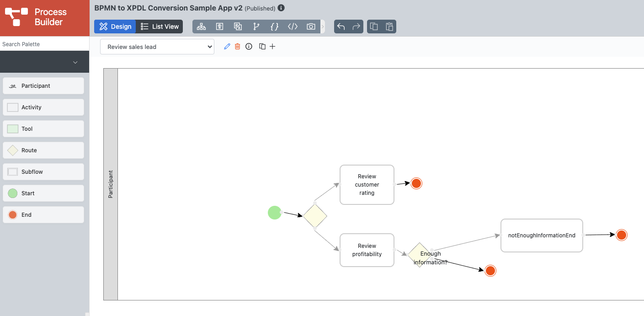Expand the toolbar with the chevron arrow
Viewport: 644px width, 316px height.
click(323, 27)
